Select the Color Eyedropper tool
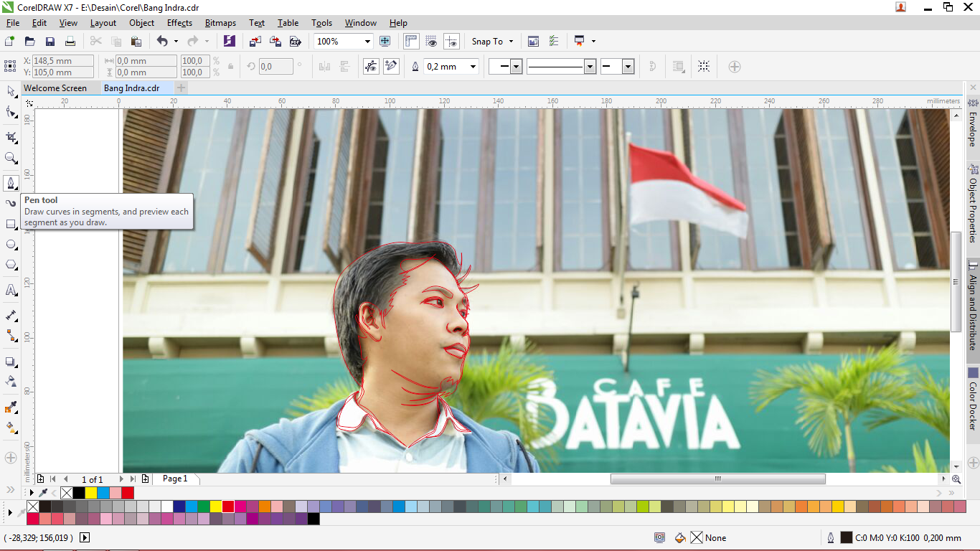Screen dimensions: 980x551 pos(11,408)
